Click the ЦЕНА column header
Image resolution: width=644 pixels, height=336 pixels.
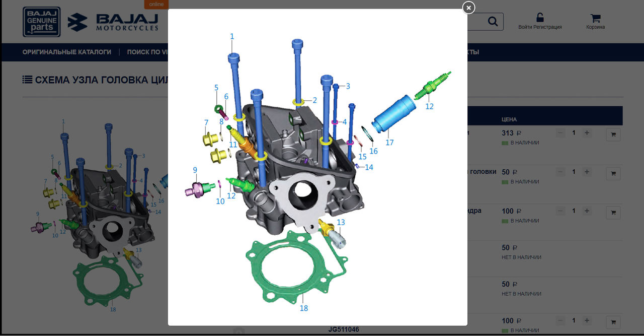coord(509,119)
